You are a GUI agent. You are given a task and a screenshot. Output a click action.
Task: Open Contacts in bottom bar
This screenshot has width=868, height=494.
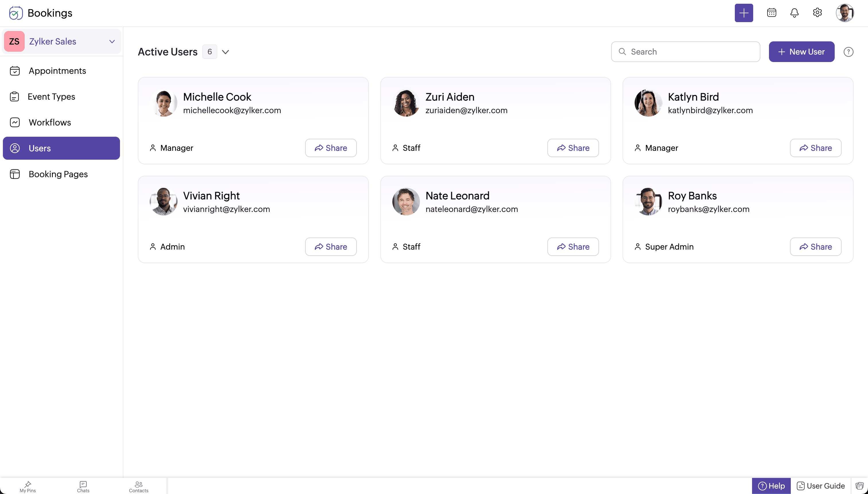138,487
